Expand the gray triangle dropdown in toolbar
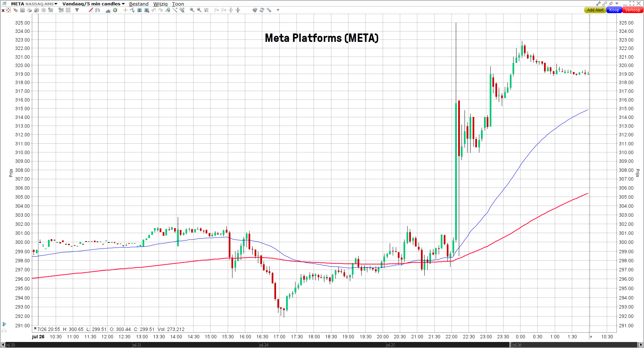 (77, 10)
